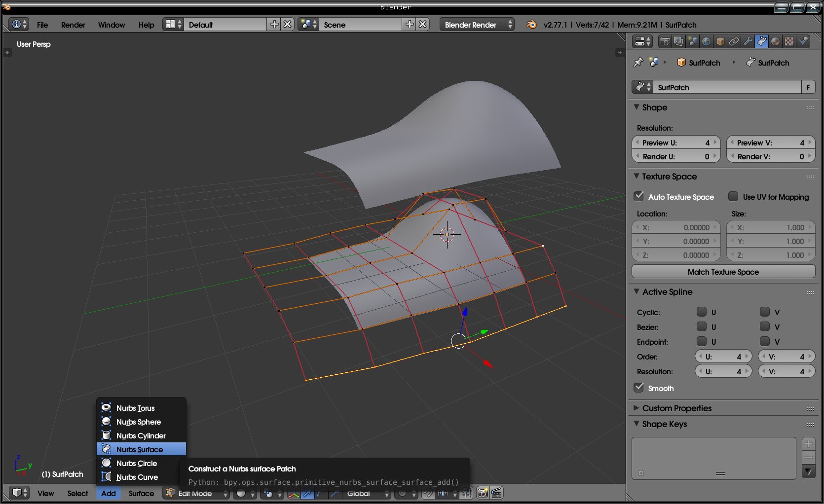Screen dimensions: 824x504
Task: Expand the Custom Properties panel
Action: point(676,408)
